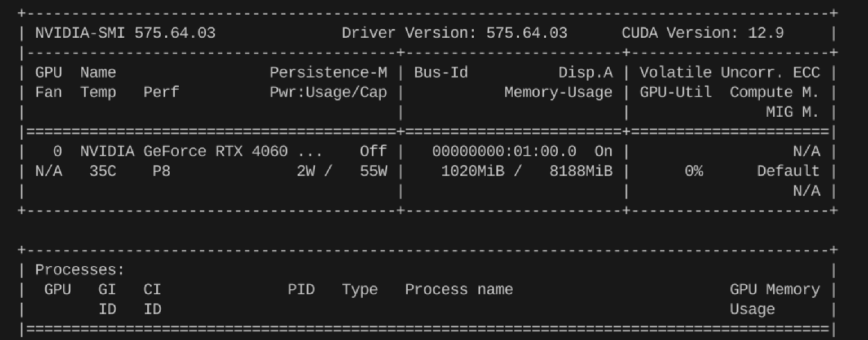868x340 pixels.
Task: Click the 8188MiB total memory value
Action: tap(581, 171)
